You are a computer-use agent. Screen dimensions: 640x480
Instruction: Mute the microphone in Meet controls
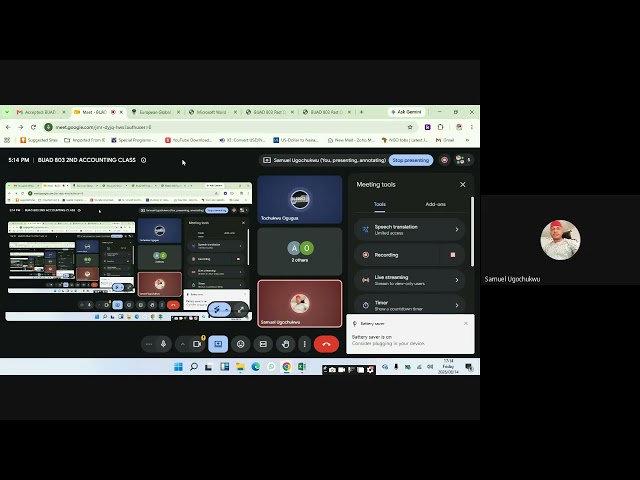point(163,344)
